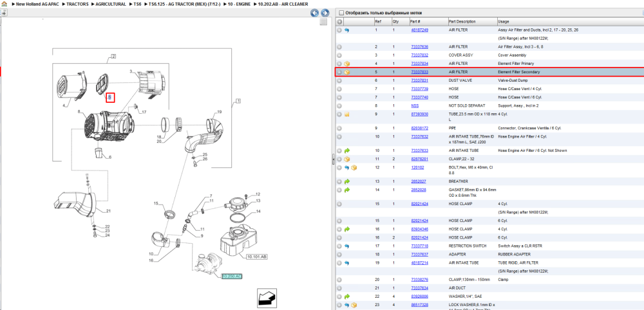Open part number link 120102
This screenshot has height=310, width=644.
418,168
